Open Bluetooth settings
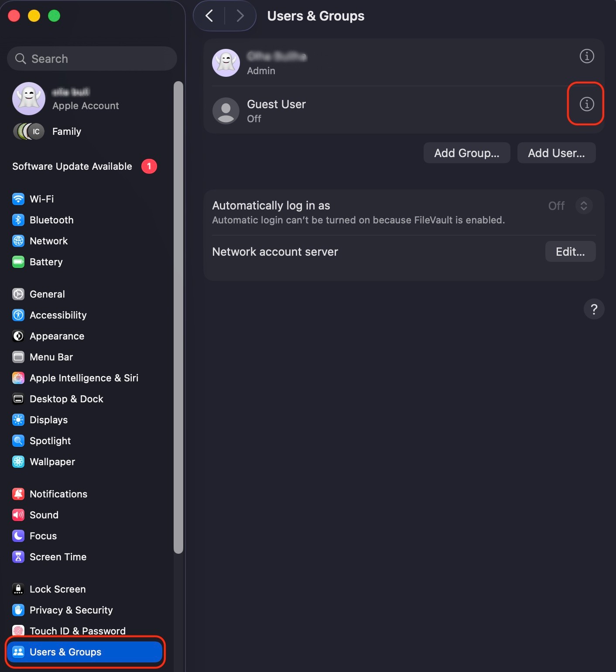Screen dimensions: 616x672 [x=51, y=220]
